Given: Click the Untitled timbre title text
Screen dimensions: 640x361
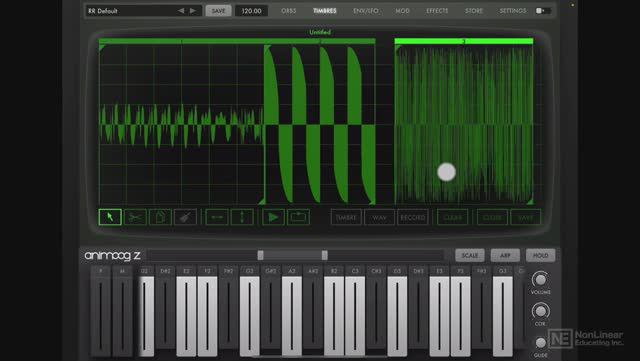Looking at the screenshot, I should click(x=320, y=32).
